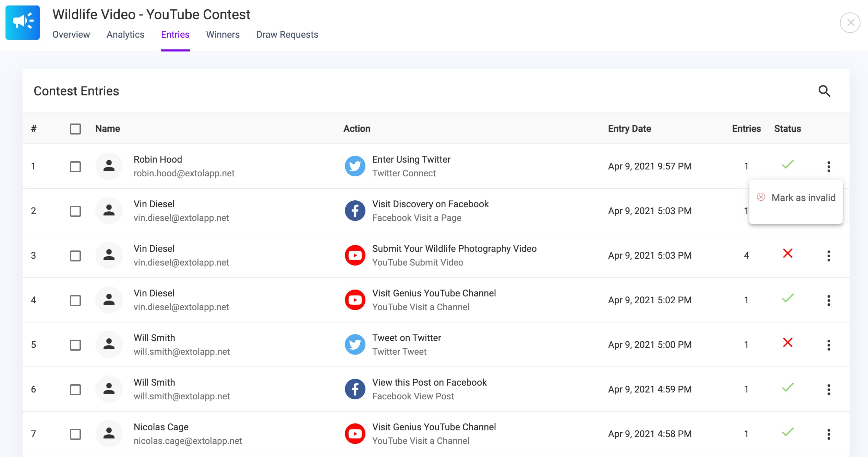Click the avatar icon in row 2
868x457 pixels.
click(x=109, y=211)
